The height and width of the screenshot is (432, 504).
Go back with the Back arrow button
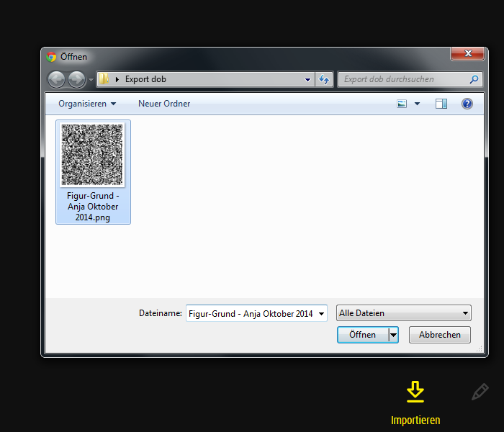pos(57,79)
